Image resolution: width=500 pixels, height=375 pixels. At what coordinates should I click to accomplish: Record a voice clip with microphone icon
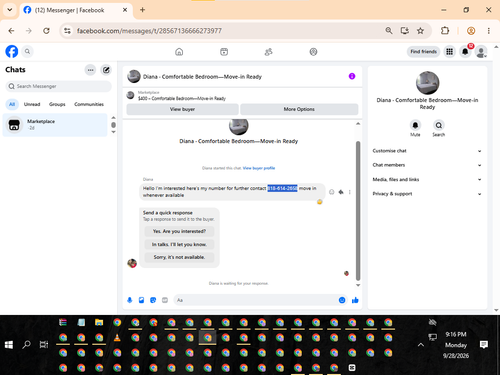(130, 300)
